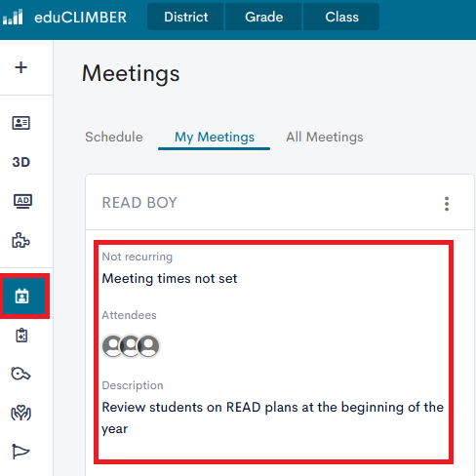The image size is (476, 476).
Task: Select the My Meetings tab
Action: (215, 138)
